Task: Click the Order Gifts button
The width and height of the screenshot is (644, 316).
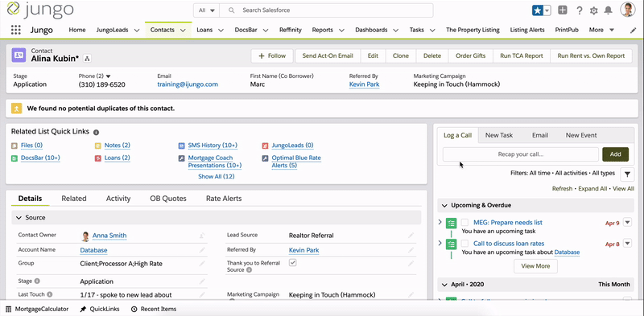Action: pyautogui.click(x=471, y=55)
